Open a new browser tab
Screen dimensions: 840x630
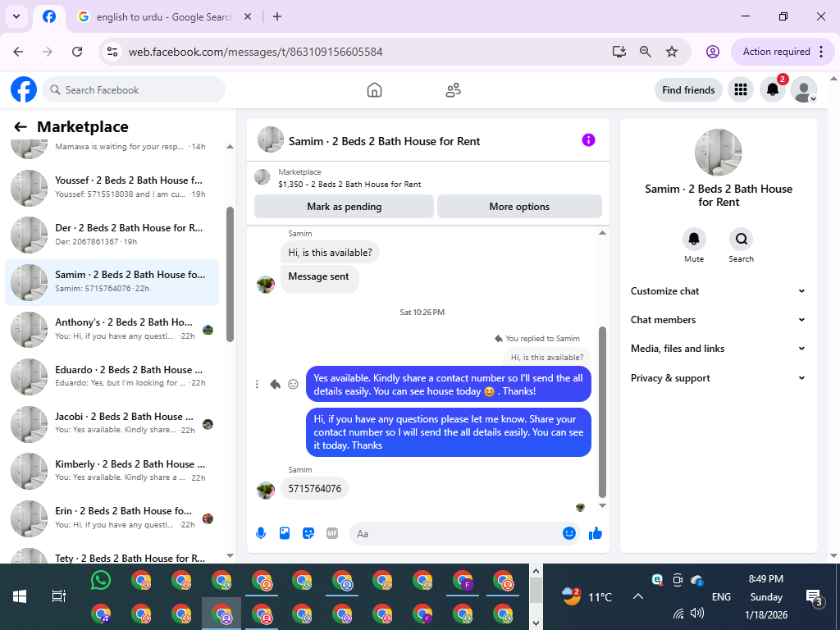click(x=277, y=16)
